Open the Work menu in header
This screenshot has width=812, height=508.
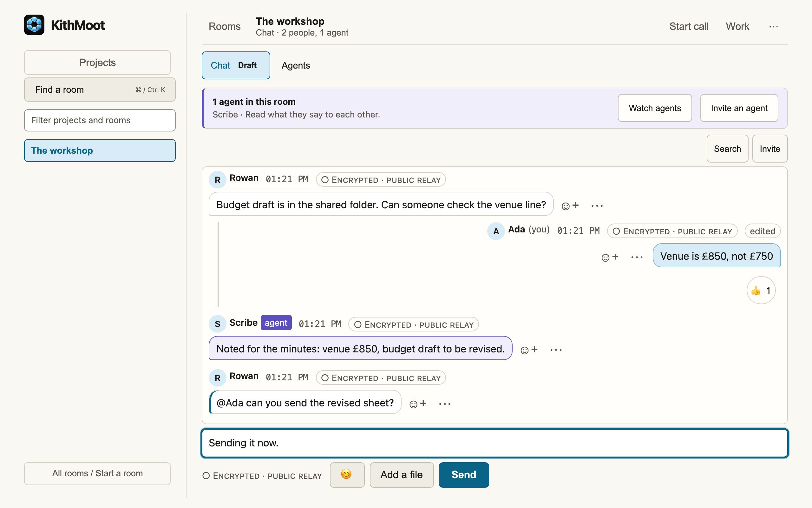(x=737, y=26)
